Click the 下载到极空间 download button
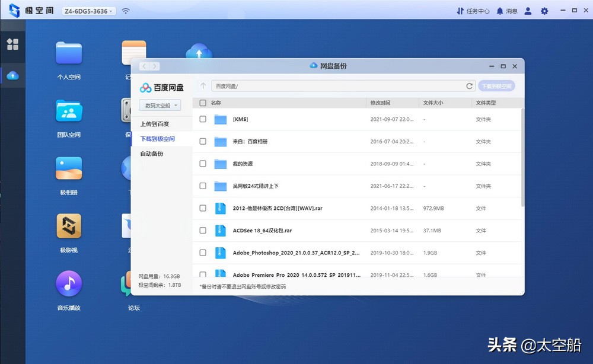The width and height of the screenshot is (593, 364). tap(496, 86)
